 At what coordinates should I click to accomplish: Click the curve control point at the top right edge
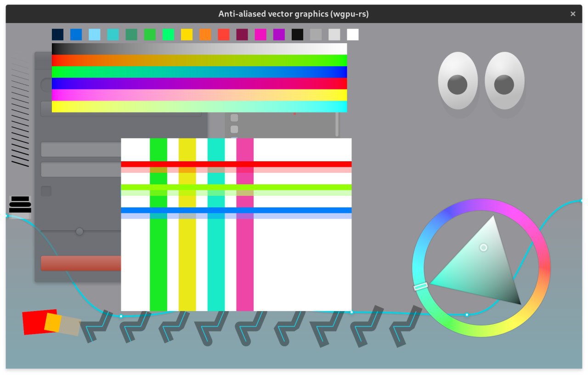click(x=582, y=200)
